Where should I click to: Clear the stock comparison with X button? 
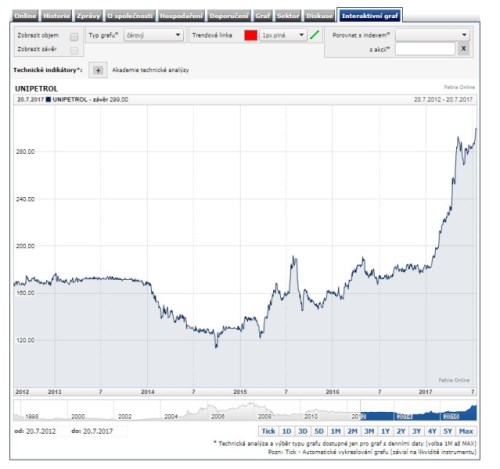tap(463, 49)
